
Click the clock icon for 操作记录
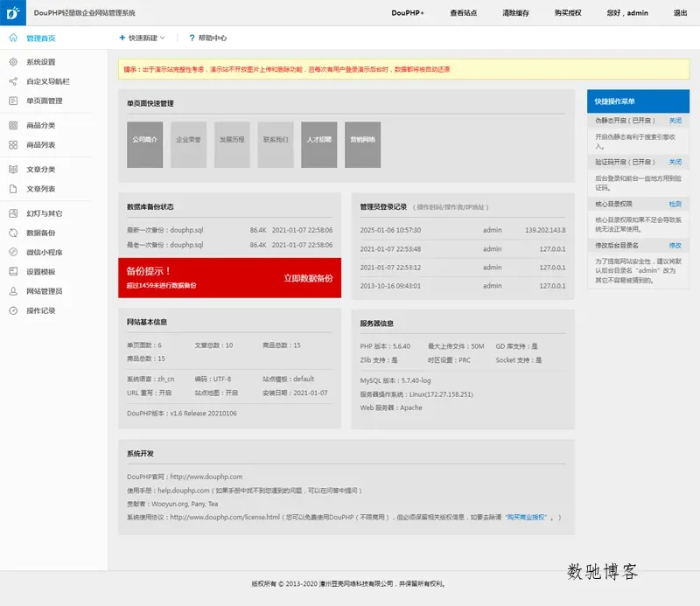click(x=13, y=310)
